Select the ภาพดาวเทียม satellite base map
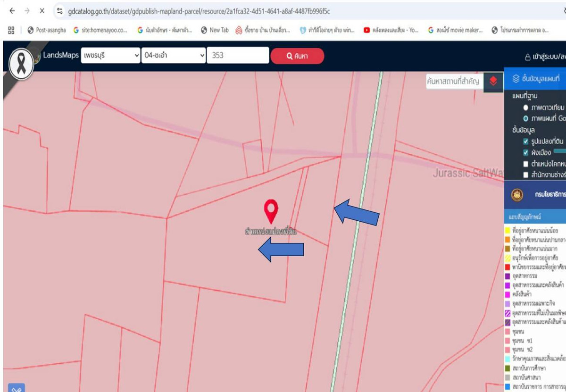This screenshot has width=566, height=392. click(x=525, y=108)
